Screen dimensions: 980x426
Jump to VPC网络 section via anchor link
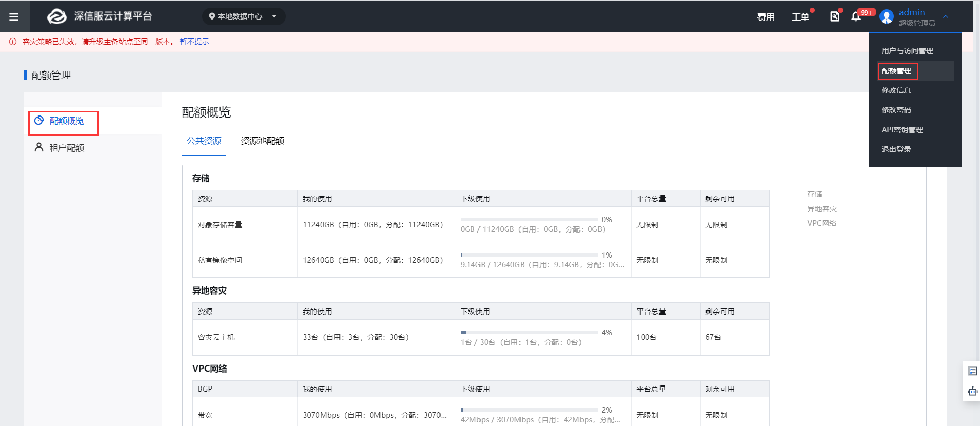pyautogui.click(x=822, y=223)
